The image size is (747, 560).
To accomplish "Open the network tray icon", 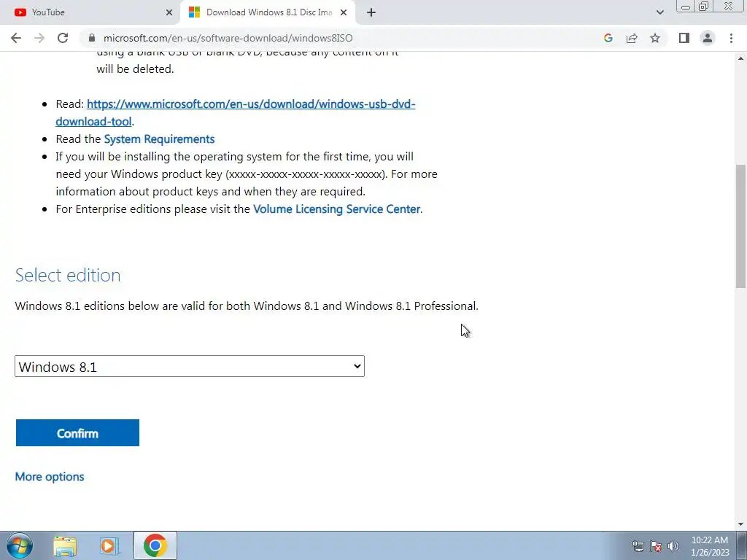I will click(x=638, y=546).
